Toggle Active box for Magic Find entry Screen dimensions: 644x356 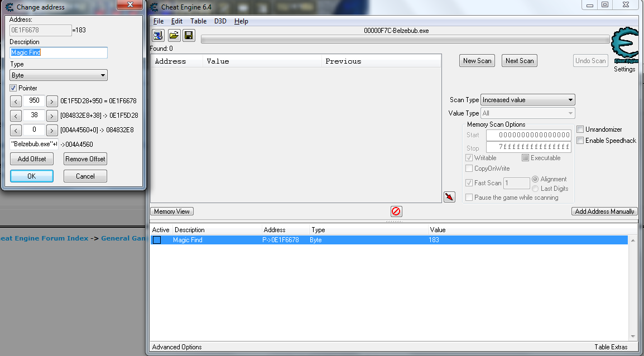click(157, 240)
